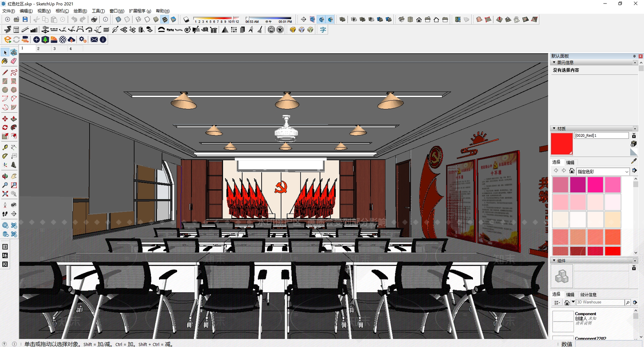The image size is (644, 347).
Task: Open the 统计信息 tab in components
Action: pos(588,295)
